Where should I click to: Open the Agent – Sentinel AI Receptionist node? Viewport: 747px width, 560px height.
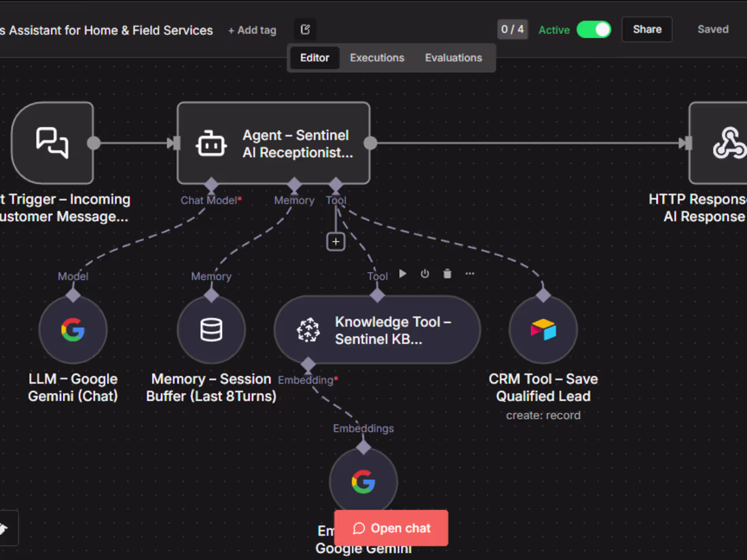point(273,143)
